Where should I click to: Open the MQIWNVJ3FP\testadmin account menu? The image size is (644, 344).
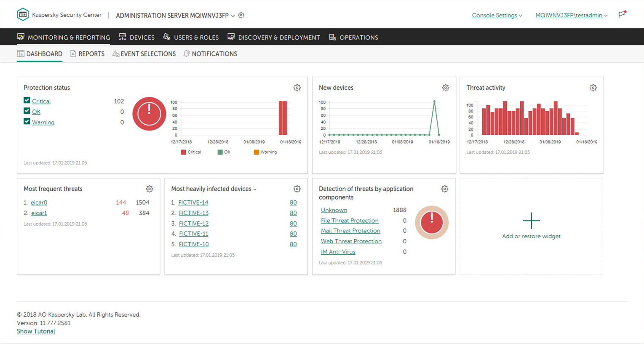click(571, 16)
